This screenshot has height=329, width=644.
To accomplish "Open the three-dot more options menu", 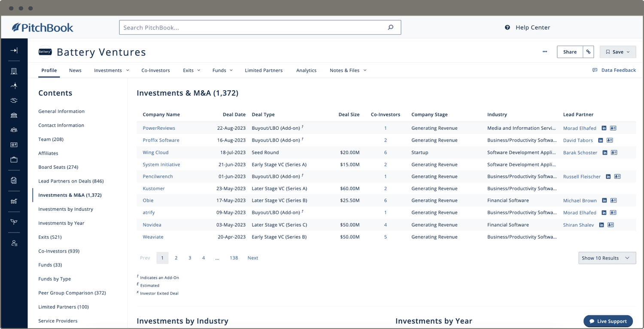I will click(545, 52).
